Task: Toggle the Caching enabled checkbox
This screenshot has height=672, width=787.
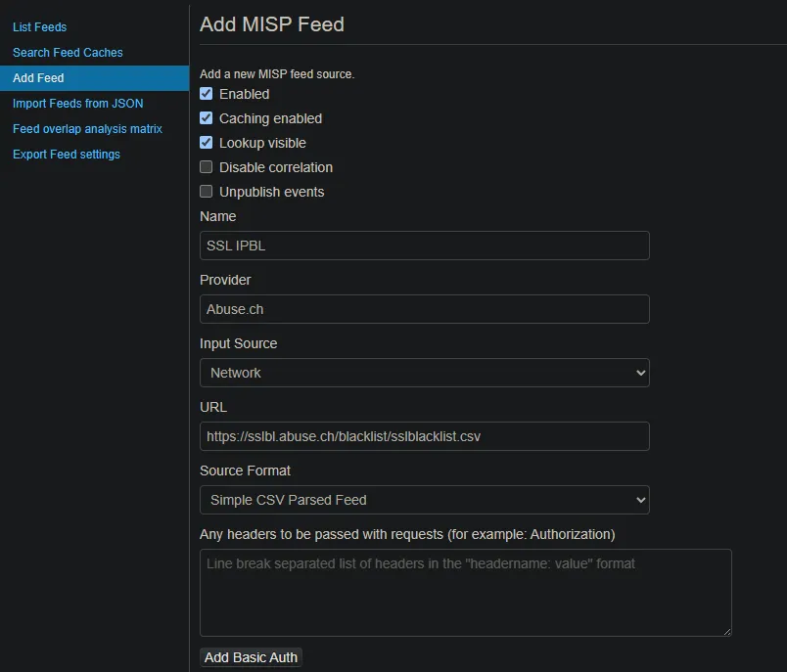Action: tap(207, 118)
